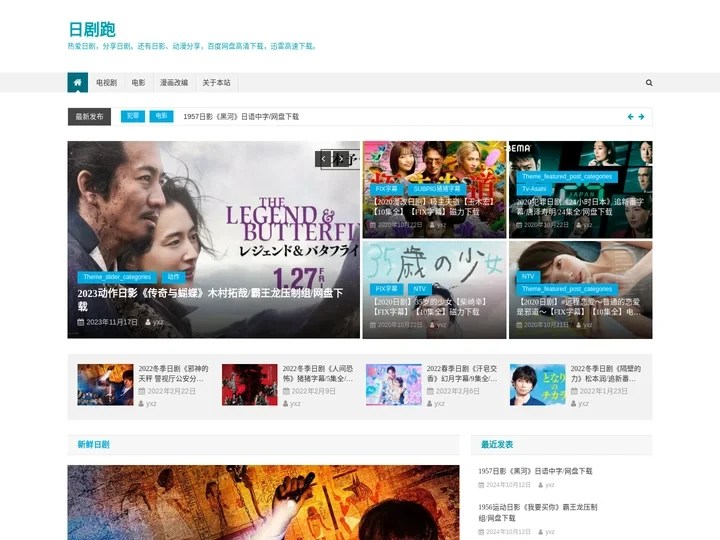720x540 pixels.
Task: Go to previous slide in main slider
Action: [323, 159]
